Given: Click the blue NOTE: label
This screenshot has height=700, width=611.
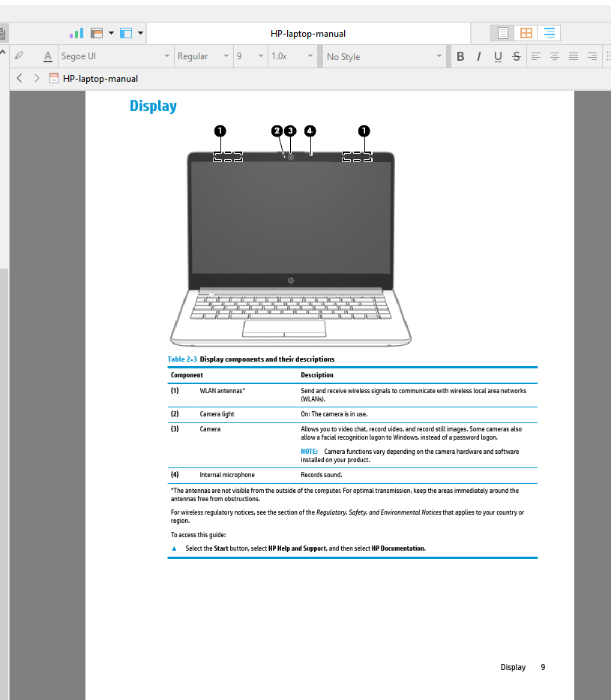Looking at the screenshot, I should [309, 452].
